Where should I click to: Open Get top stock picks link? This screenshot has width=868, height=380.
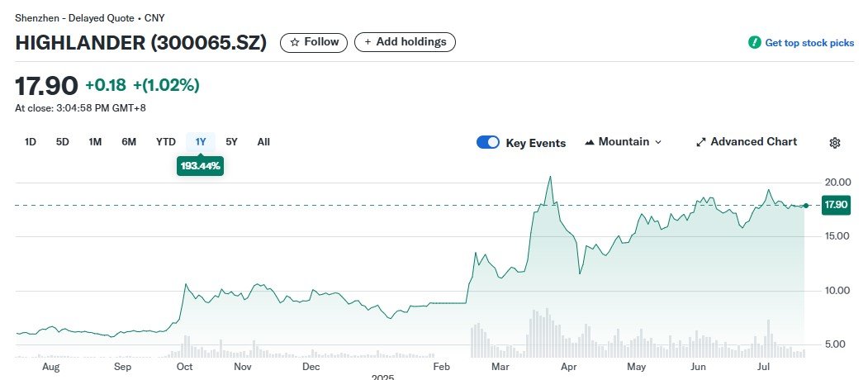pos(809,43)
